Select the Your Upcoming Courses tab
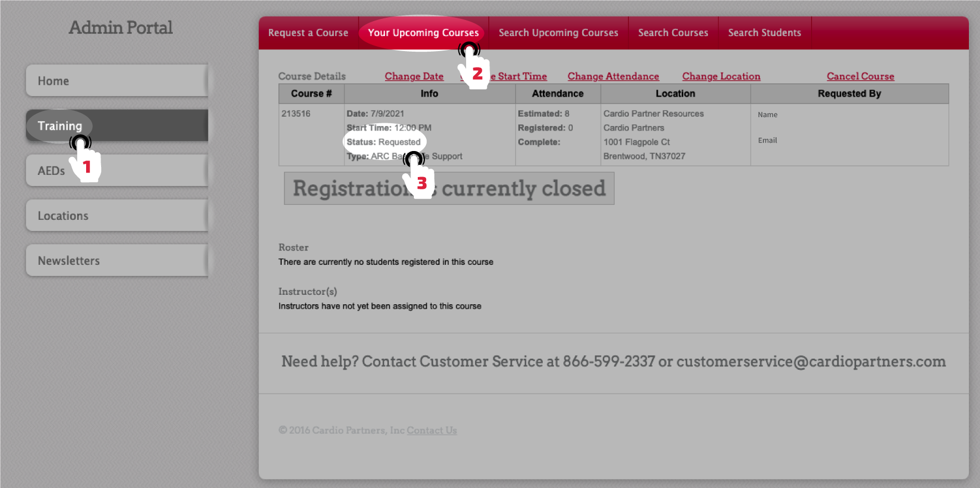The height and width of the screenshot is (488, 980). [x=423, y=33]
